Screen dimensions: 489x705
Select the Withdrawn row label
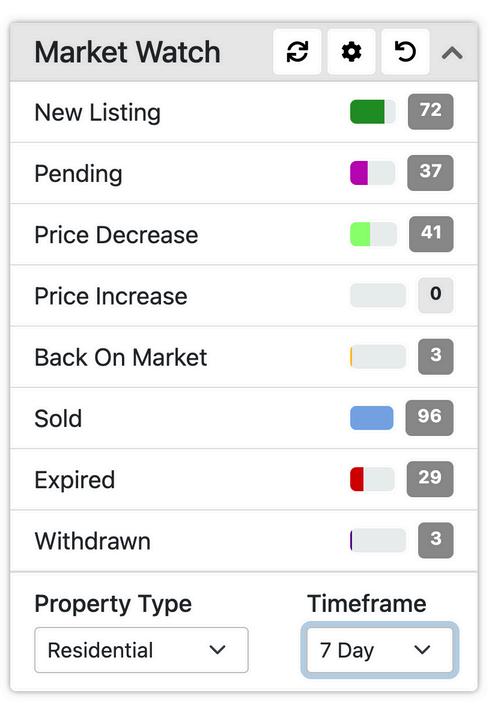(x=93, y=540)
